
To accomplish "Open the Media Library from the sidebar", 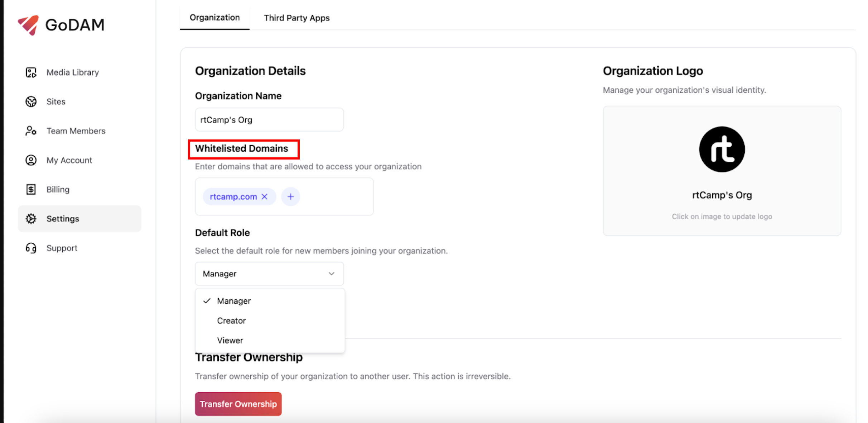I will pyautogui.click(x=72, y=72).
